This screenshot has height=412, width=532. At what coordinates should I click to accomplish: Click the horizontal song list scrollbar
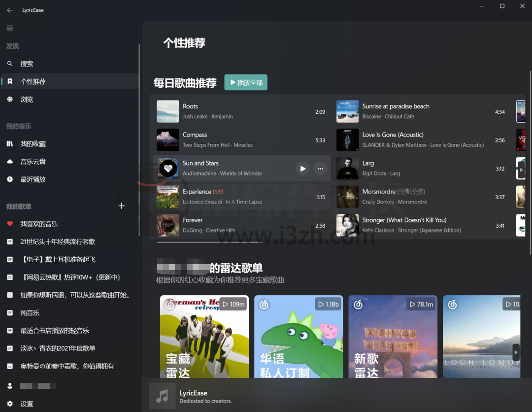[x=209, y=242]
